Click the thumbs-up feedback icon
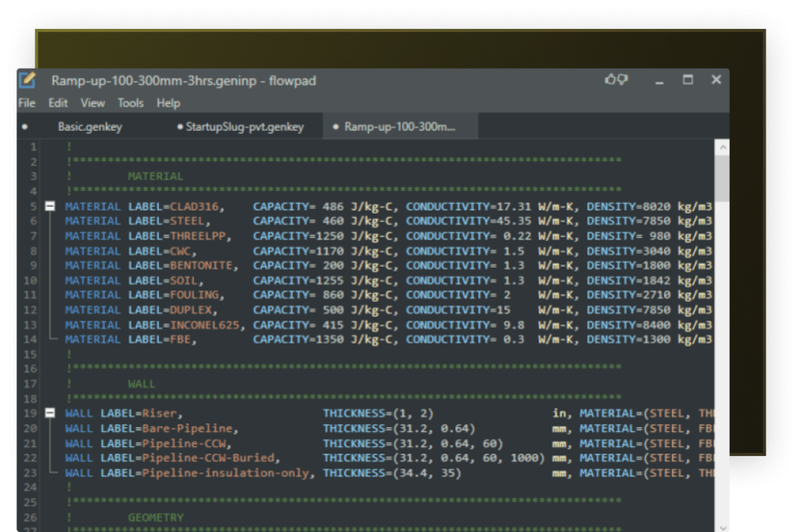Viewport: 801px width, 532px height. [x=611, y=80]
